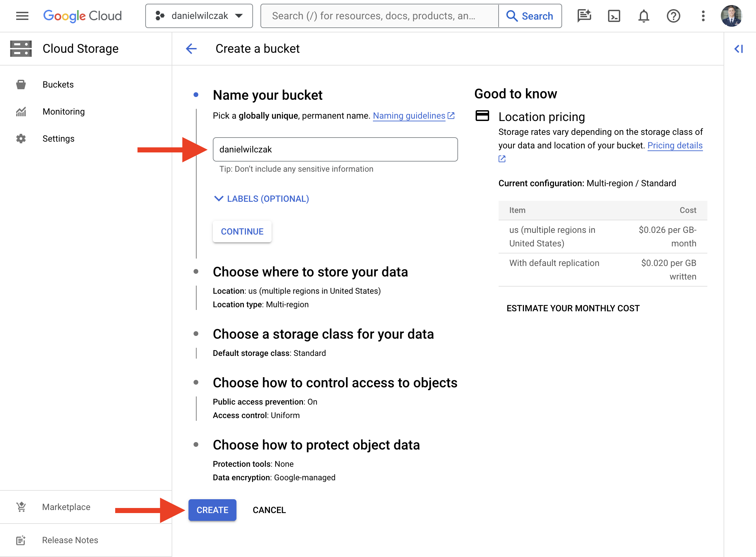Expand Choose how to control access section

(x=335, y=383)
